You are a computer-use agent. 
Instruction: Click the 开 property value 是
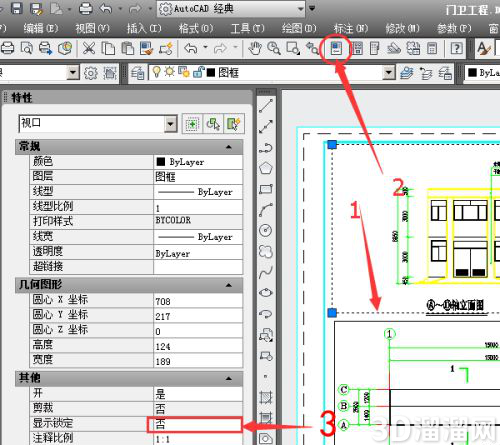click(x=198, y=394)
